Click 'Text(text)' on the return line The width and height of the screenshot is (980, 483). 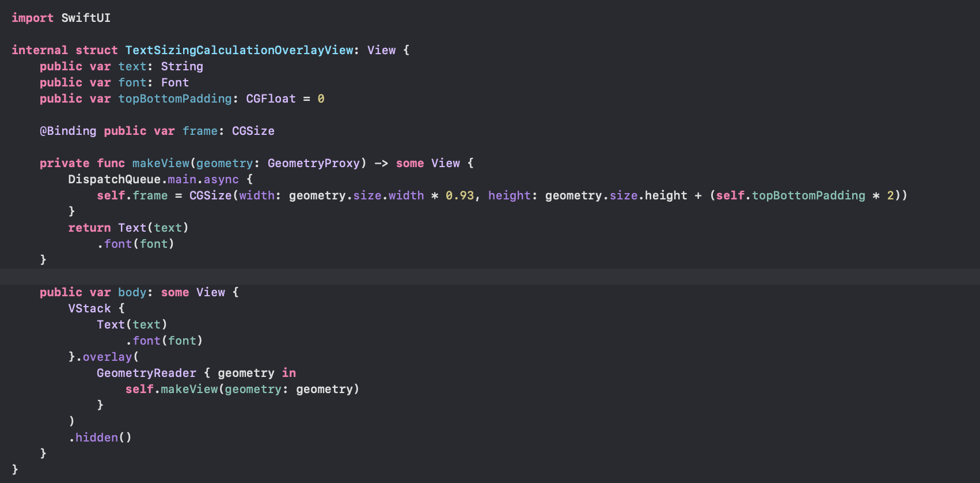pos(154,228)
